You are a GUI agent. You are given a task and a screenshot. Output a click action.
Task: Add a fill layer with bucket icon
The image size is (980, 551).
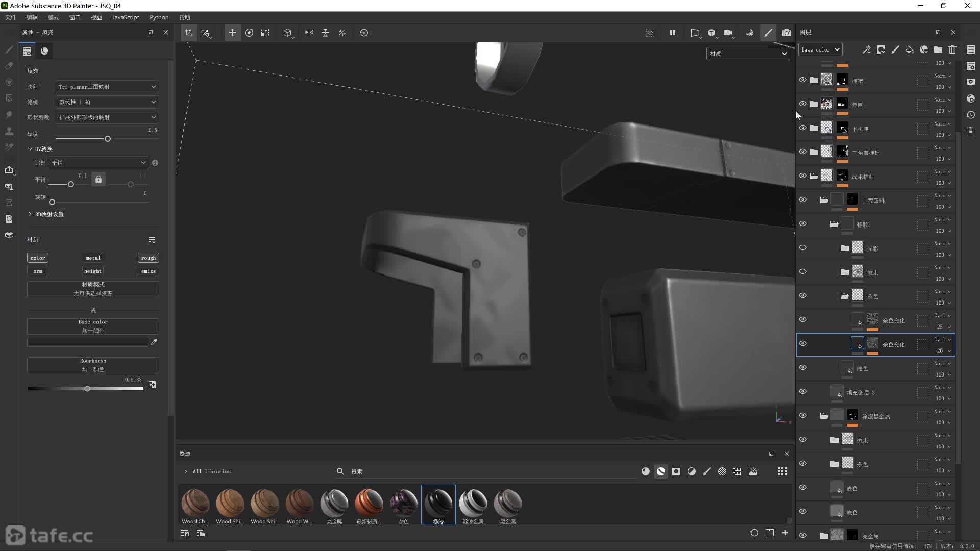point(910,49)
